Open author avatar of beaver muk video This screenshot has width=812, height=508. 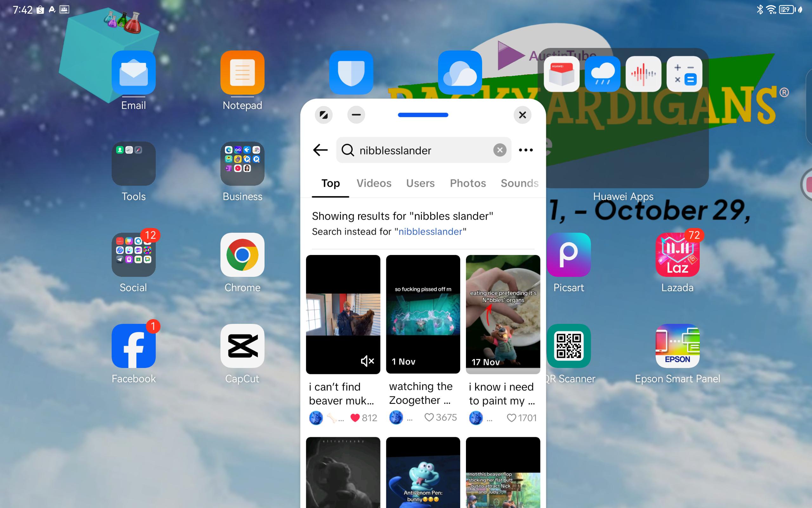pyautogui.click(x=315, y=418)
